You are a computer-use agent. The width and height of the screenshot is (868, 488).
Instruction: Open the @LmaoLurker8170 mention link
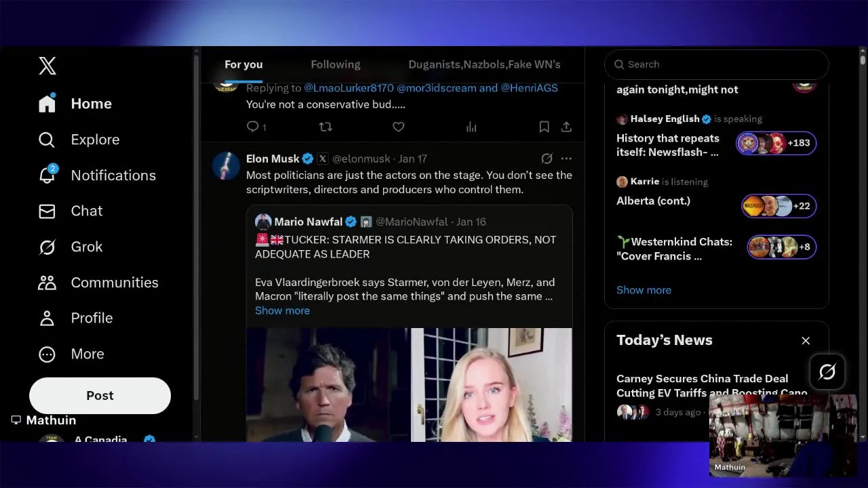click(x=349, y=88)
